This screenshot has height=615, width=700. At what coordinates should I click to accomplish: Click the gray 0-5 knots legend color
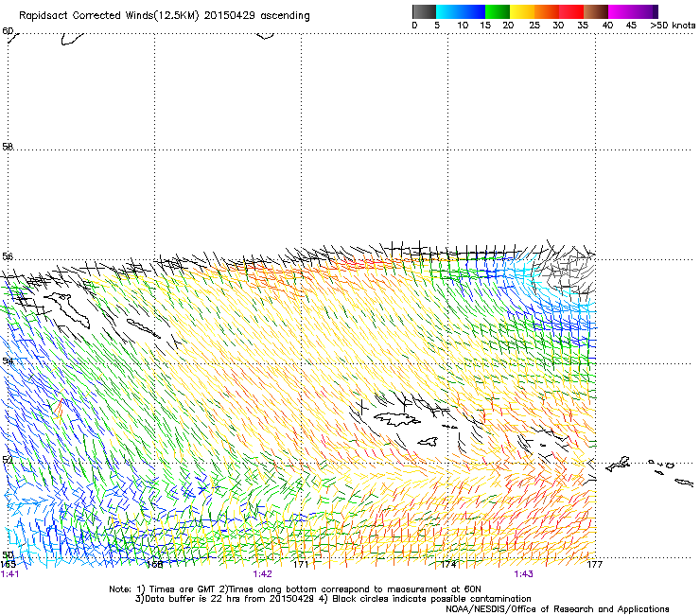[x=424, y=11]
